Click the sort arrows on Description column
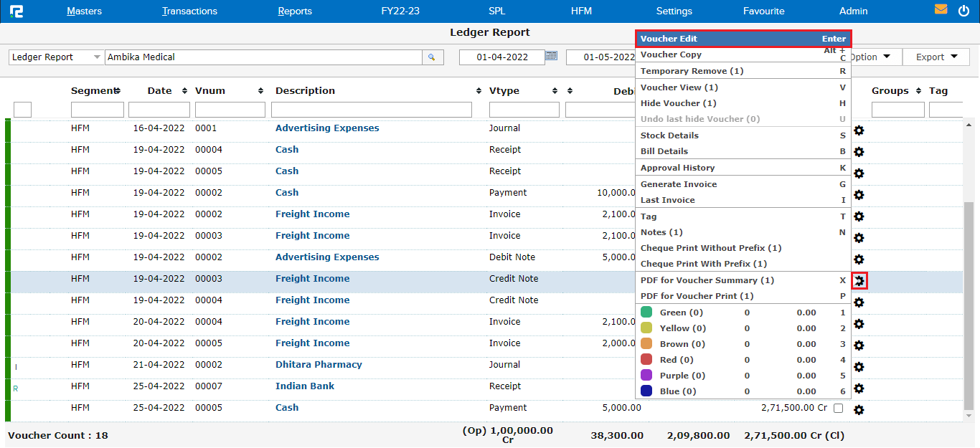The image size is (980, 448). 479,91
